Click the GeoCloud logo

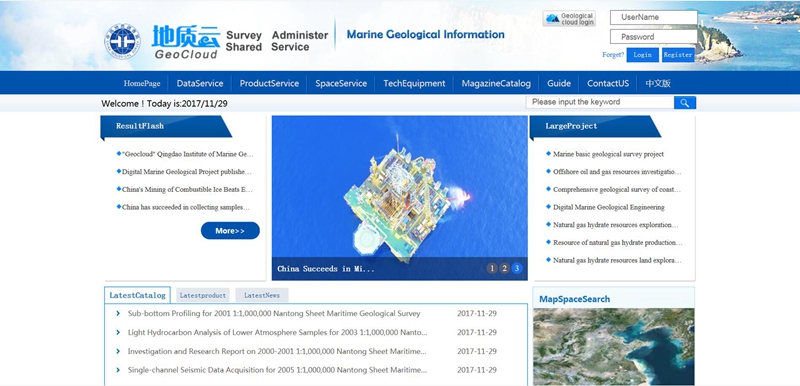186,42
